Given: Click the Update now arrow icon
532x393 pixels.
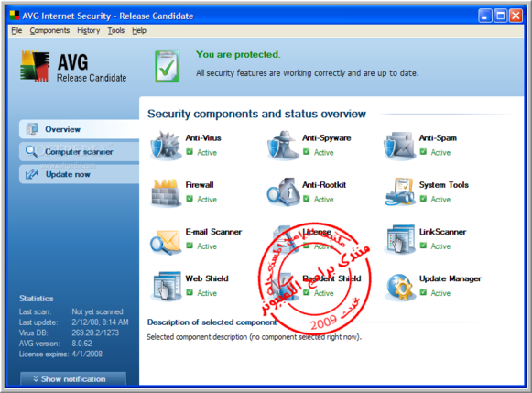Looking at the screenshot, I should coord(32,174).
